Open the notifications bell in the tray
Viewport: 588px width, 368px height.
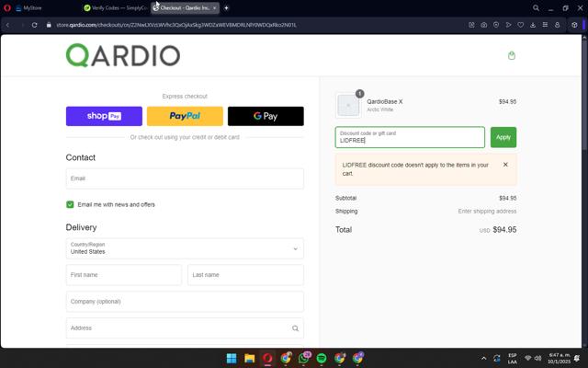tap(577, 359)
